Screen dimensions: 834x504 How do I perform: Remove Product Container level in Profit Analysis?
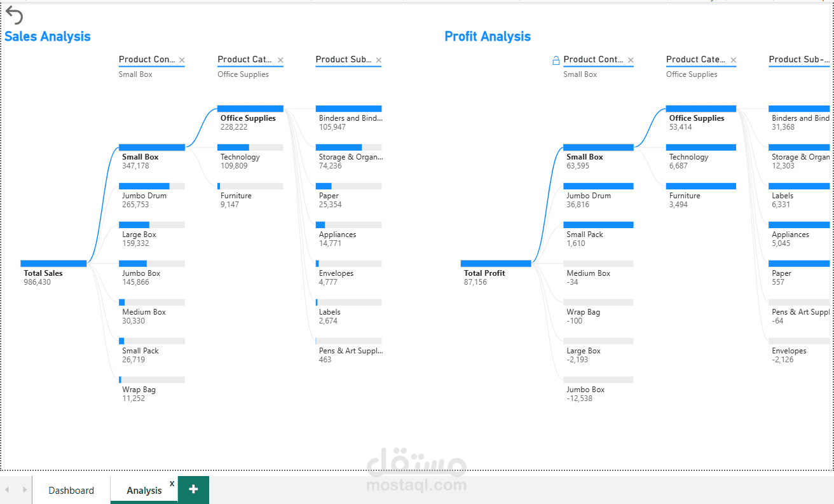(x=631, y=60)
